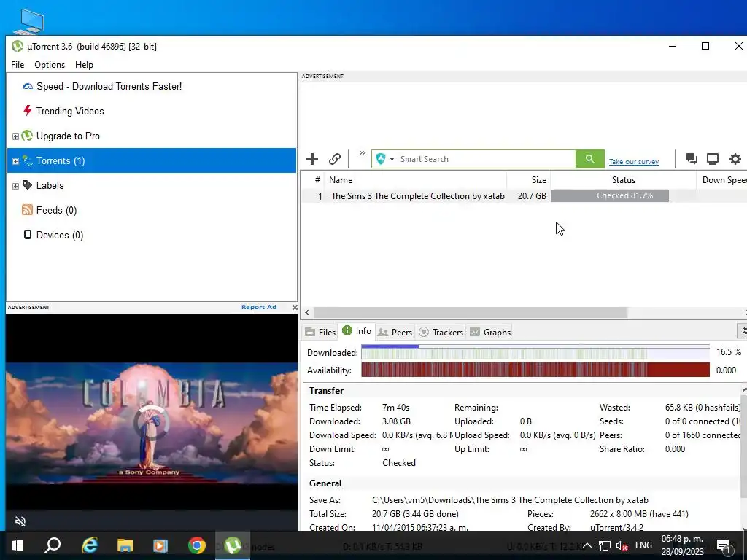
Task: Click the Report Ad link
Action: pyautogui.click(x=259, y=307)
